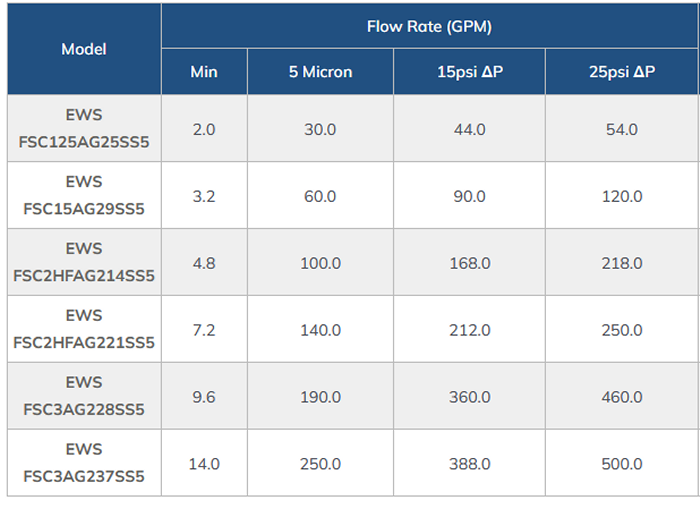700x509 pixels.
Task: Select the 100.0 value in 5 Micron column
Action: point(320,263)
